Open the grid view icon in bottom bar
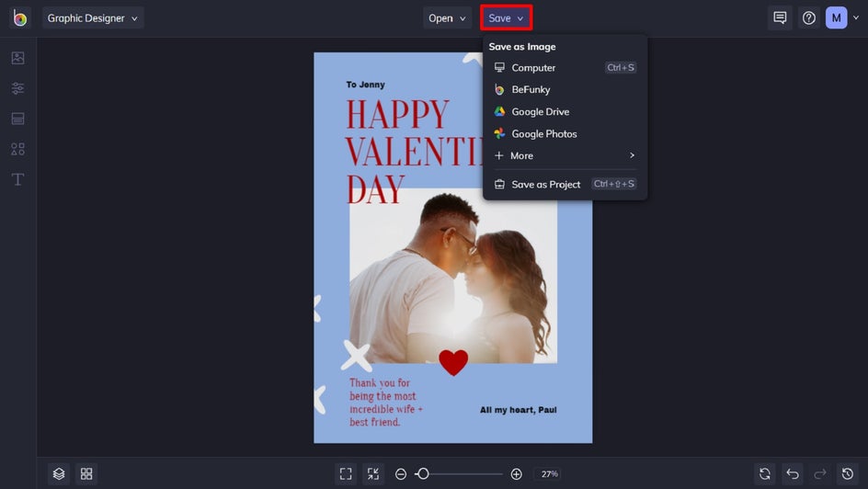 click(x=86, y=474)
